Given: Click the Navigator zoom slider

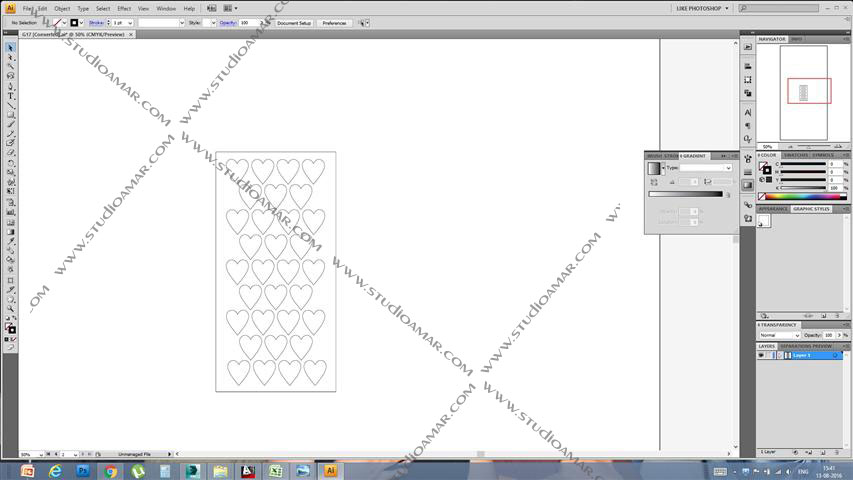Looking at the screenshot, I should [x=809, y=146].
